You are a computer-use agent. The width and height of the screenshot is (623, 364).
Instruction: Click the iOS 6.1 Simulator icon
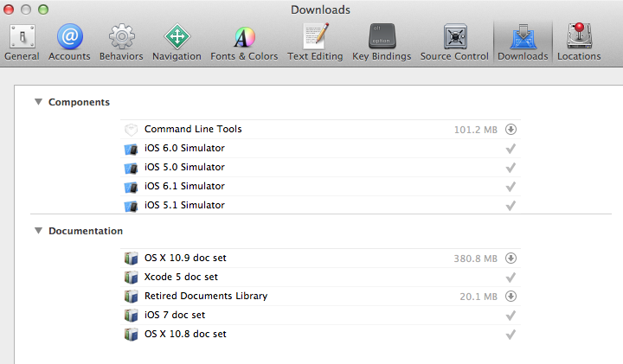click(131, 187)
